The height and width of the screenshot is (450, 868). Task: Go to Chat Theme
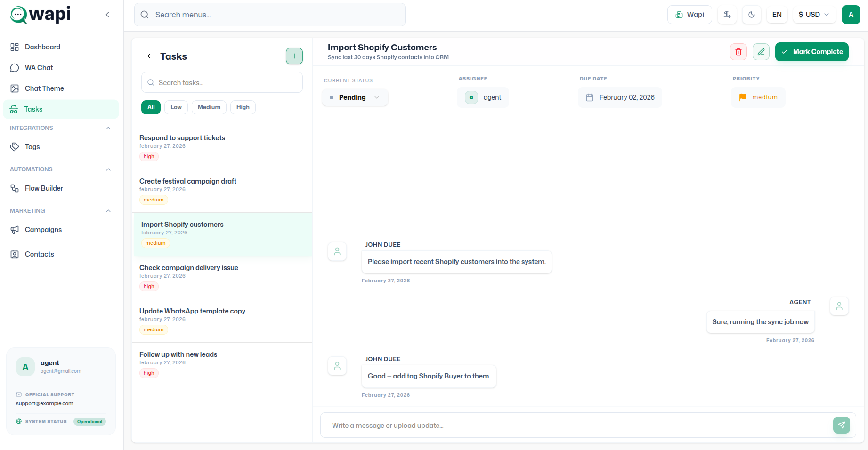[x=61, y=88]
